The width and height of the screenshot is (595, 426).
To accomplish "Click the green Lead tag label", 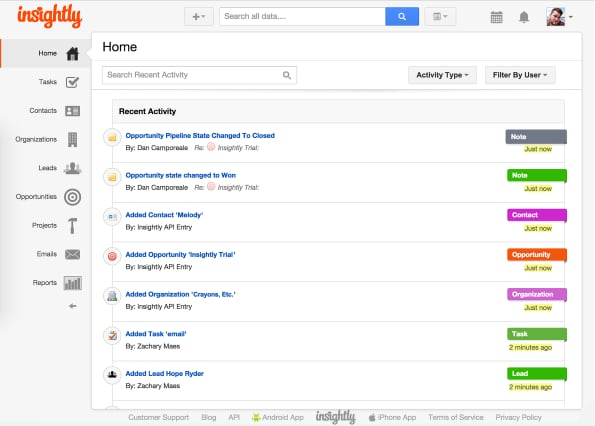I will pos(537,374).
